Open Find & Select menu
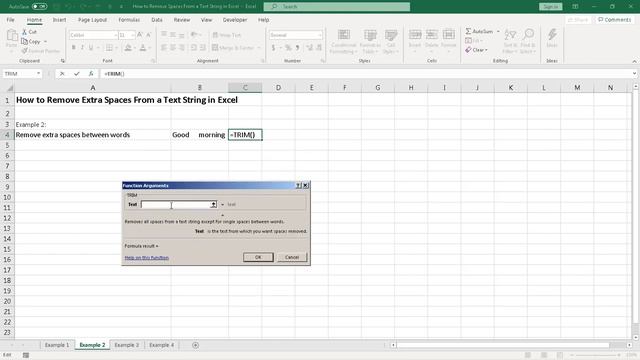Image resolution: width=640 pixels, height=360 pixels. (x=528, y=41)
